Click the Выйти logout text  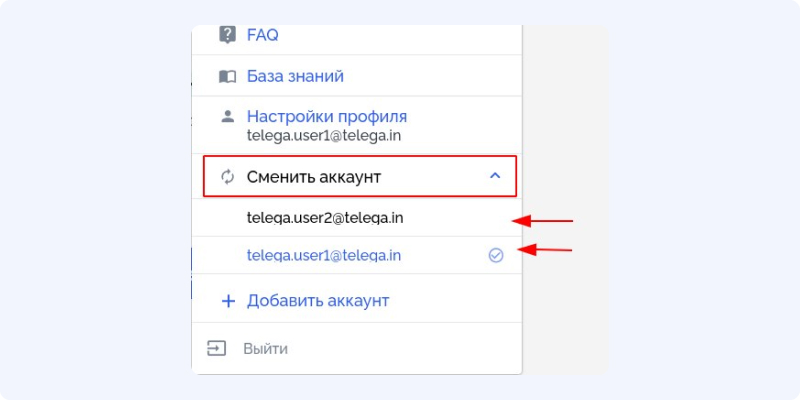point(265,349)
